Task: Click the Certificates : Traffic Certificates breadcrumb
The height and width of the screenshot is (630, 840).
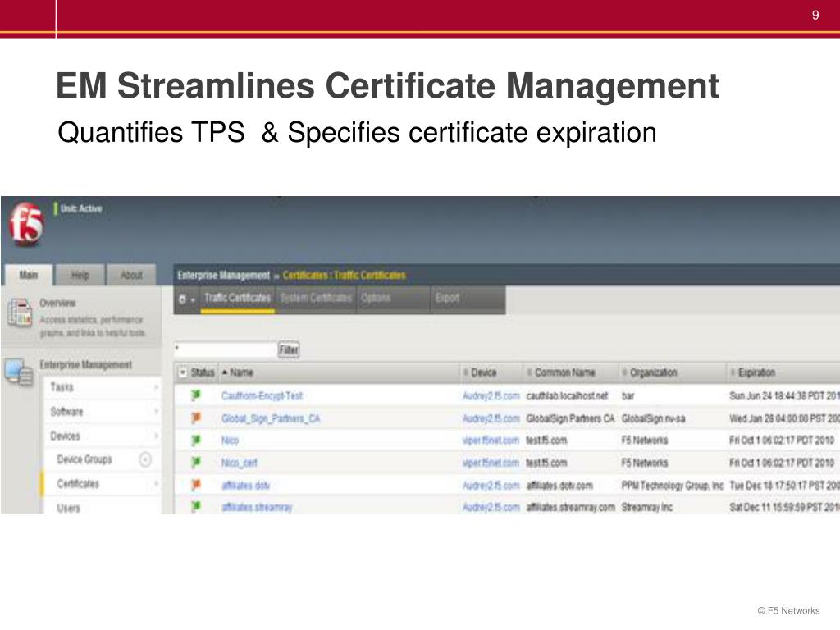Action: tap(344, 276)
